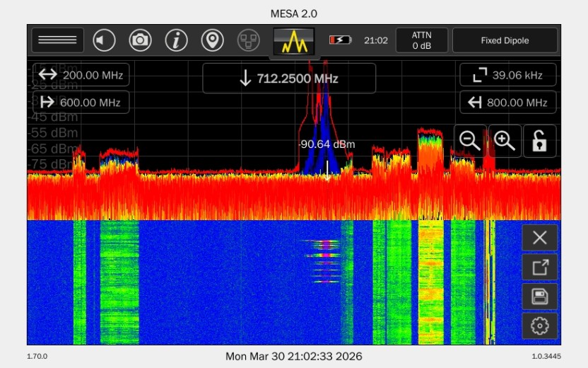The height and width of the screenshot is (368, 588).
Task: Zoom in on the spectrum
Action: coord(505,141)
